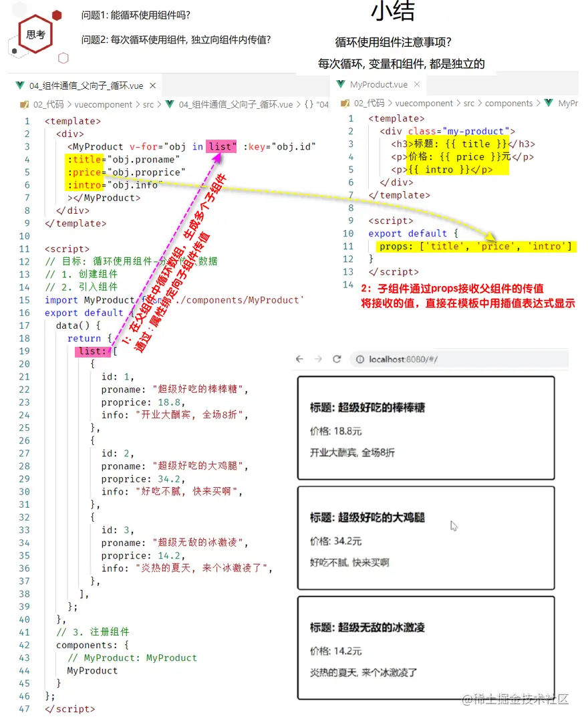The width and height of the screenshot is (588, 725).
Task: Click line number 11 in right editor
Action: click(348, 247)
